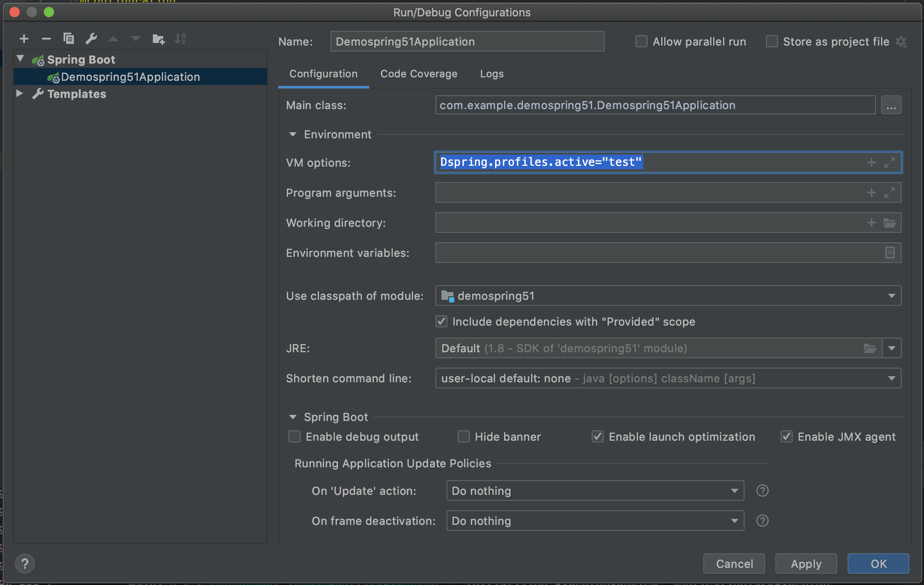Move configuration down with the arrow

coord(136,39)
